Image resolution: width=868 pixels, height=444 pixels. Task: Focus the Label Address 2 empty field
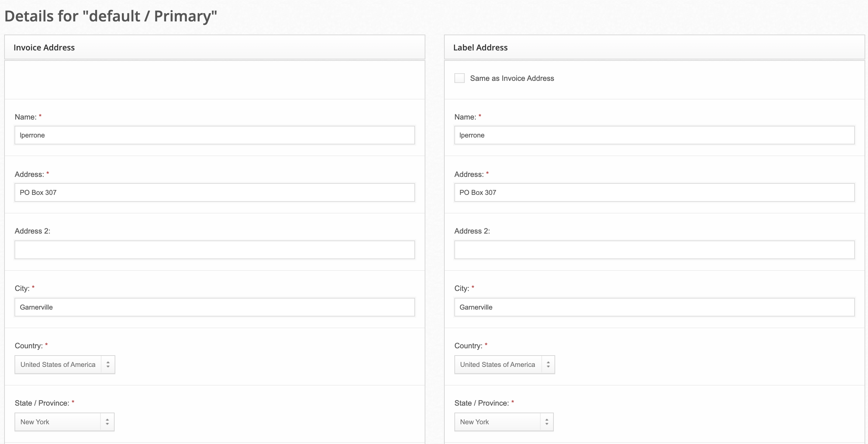(654, 250)
